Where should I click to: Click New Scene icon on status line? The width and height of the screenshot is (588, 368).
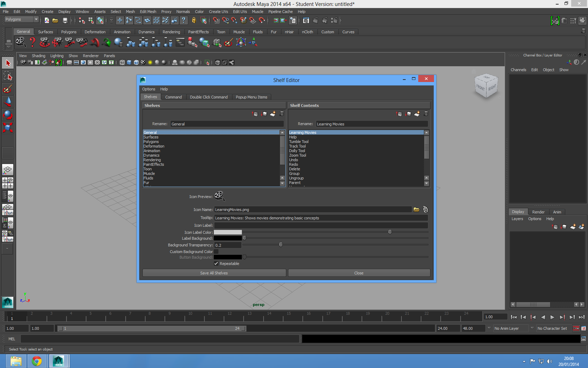(x=47, y=20)
